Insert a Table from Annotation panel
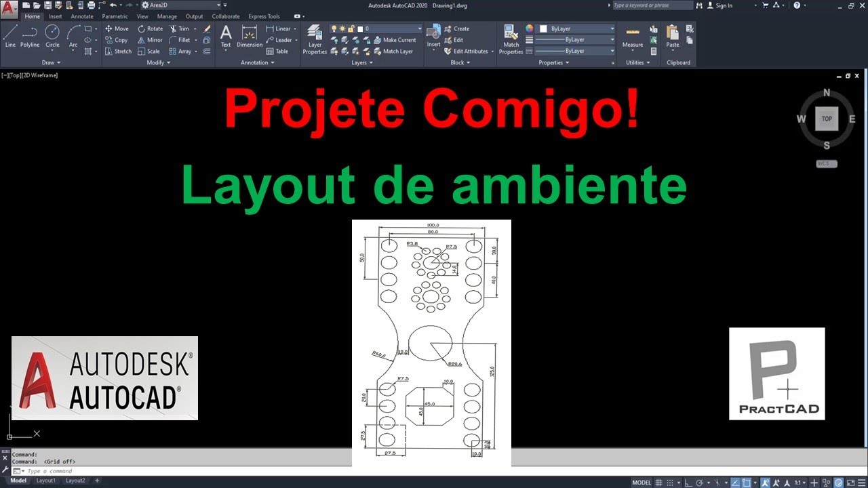868x488 pixels. click(x=277, y=52)
